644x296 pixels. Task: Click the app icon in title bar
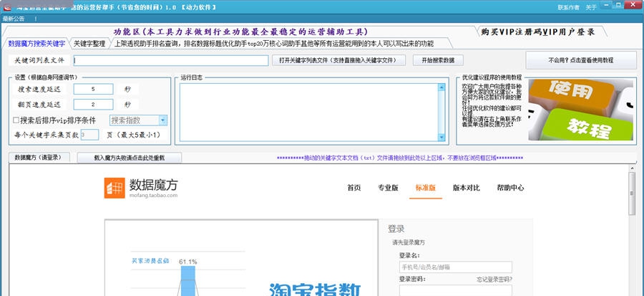[x=7, y=7]
